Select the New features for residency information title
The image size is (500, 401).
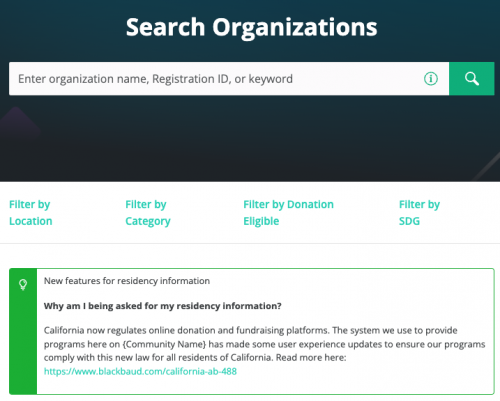pos(127,281)
